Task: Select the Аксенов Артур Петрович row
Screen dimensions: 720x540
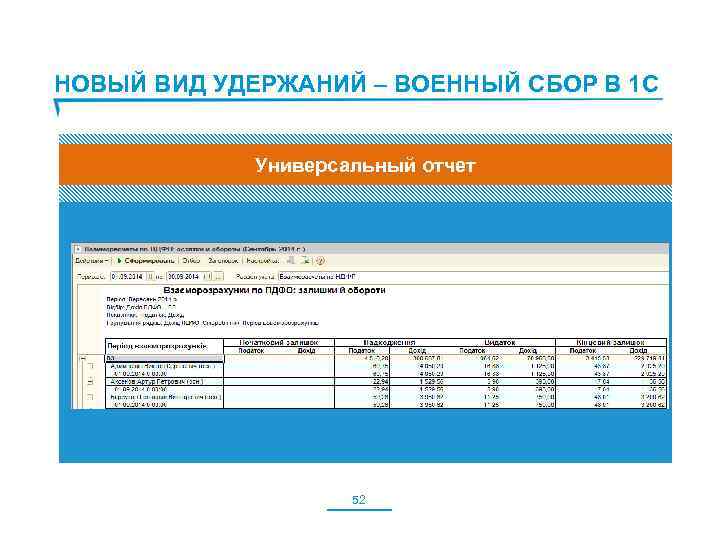Action: [386, 382]
